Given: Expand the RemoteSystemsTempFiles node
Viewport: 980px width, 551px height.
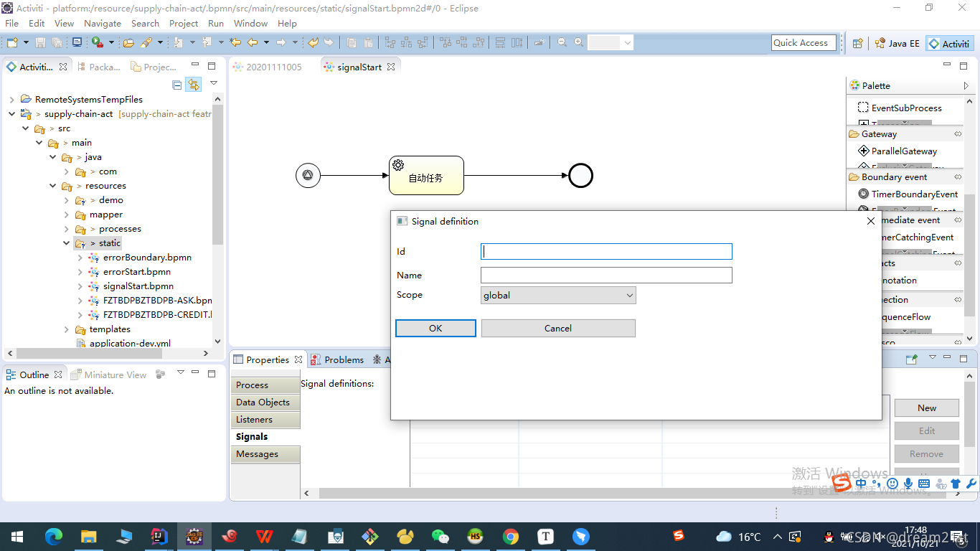Looking at the screenshot, I should [x=12, y=100].
